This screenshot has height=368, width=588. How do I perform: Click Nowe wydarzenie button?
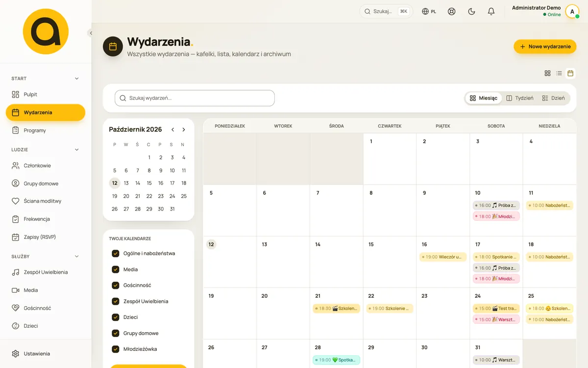click(x=545, y=47)
